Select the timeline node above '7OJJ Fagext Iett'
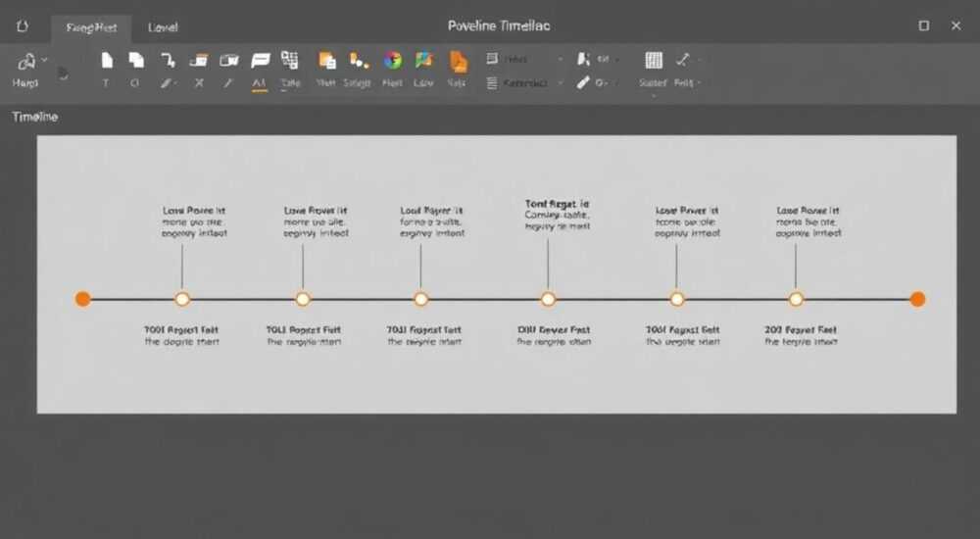Image resolution: width=980 pixels, height=539 pixels. coord(420,299)
